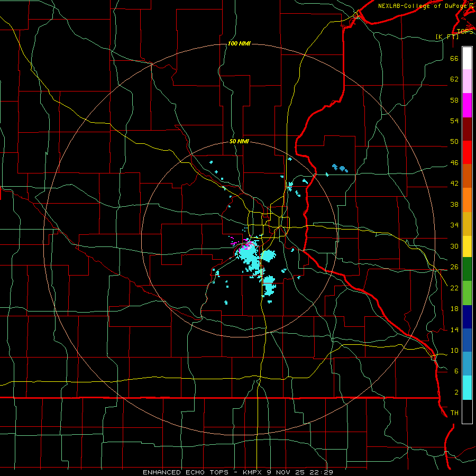Click the 46 legend value
This screenshot has width=476, height=476.
coord(454,162)
